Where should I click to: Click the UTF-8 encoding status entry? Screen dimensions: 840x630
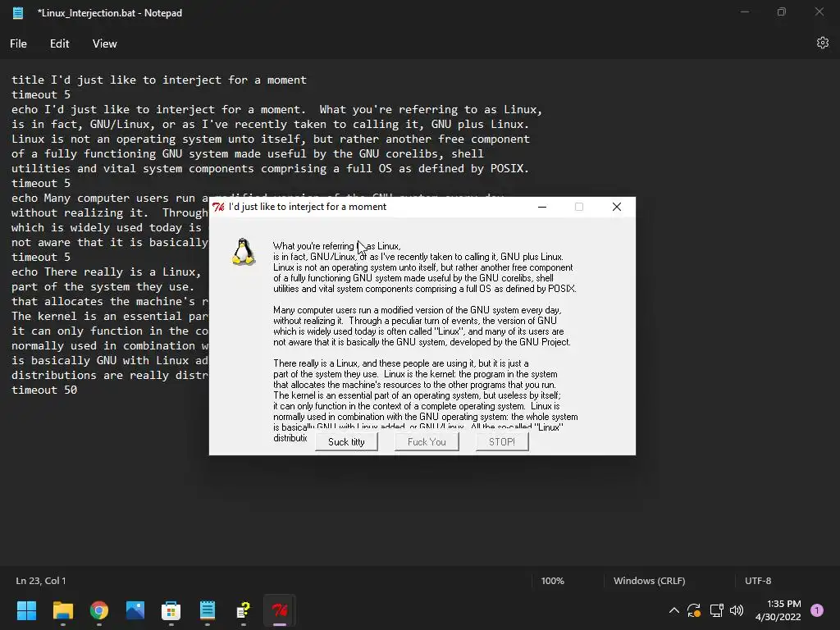(758, 581)
